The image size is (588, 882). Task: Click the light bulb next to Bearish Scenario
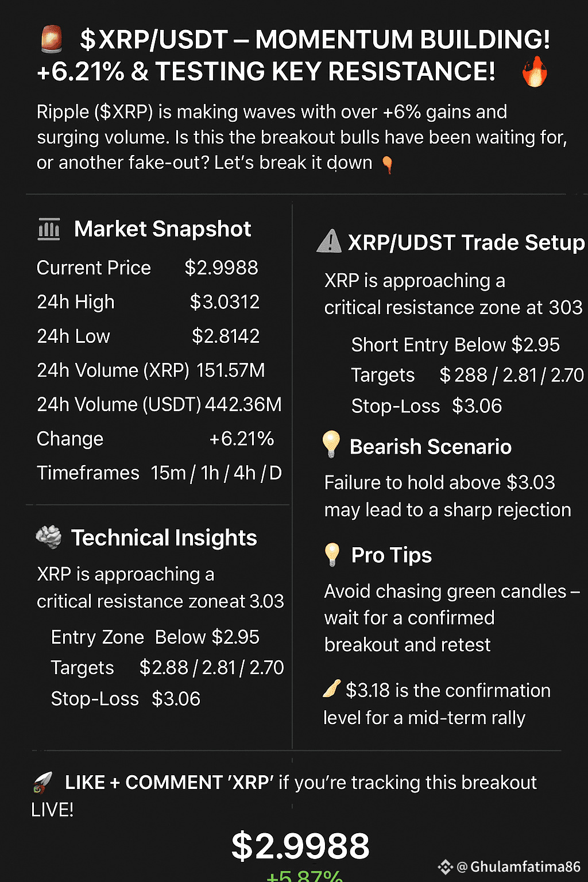pos(331,444)
